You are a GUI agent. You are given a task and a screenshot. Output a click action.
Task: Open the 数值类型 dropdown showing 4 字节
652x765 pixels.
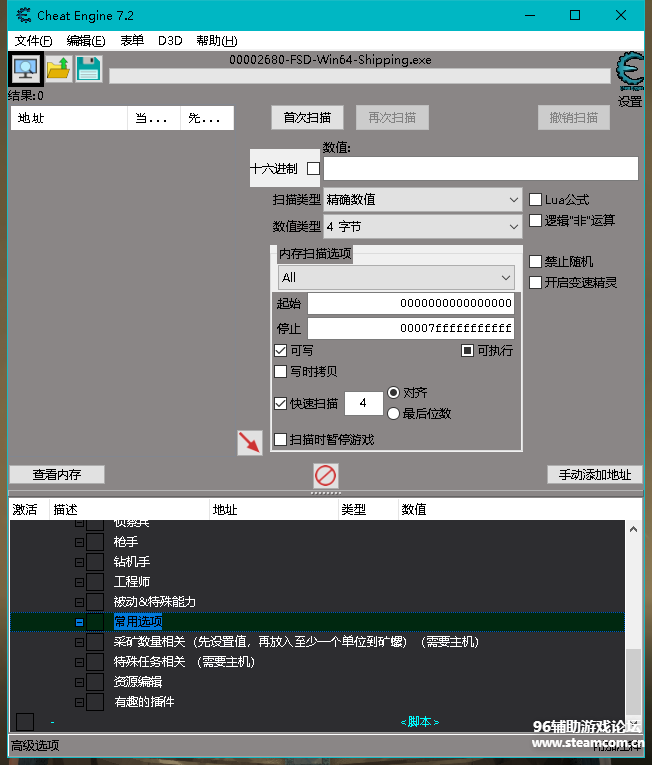point(423,226)
